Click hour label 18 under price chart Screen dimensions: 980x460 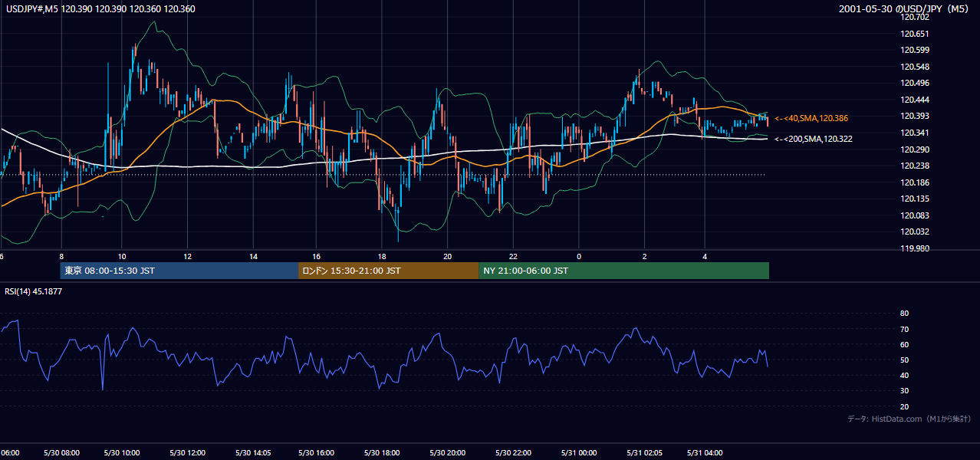pos(383,256)
